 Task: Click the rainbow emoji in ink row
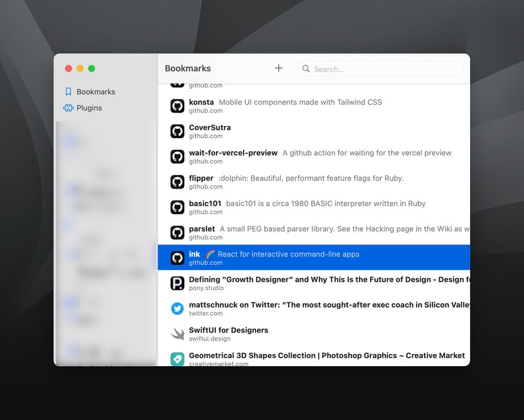point(210,255)
